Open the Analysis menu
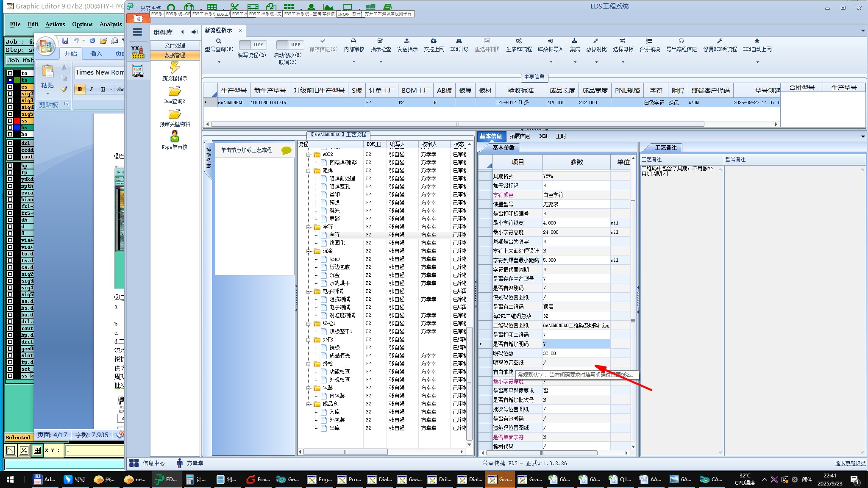Image resolution: width=868 pixels, height=488 pixels. [110, 24]
